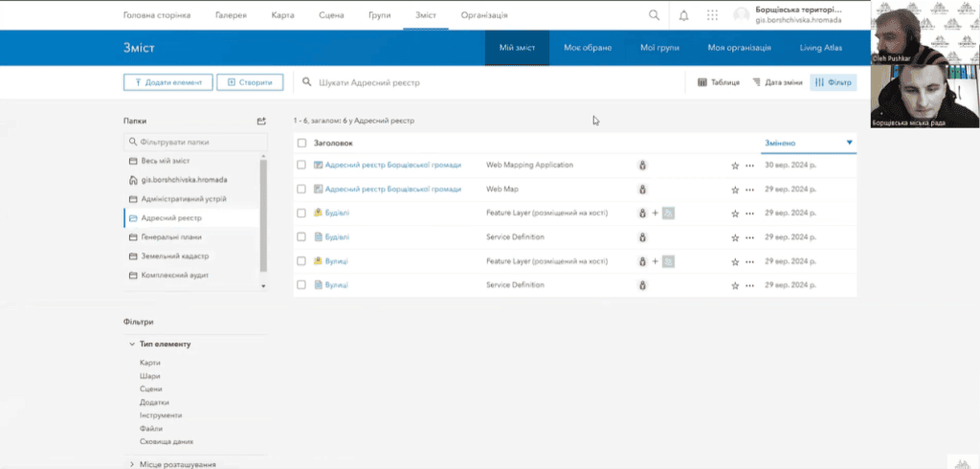Go to the Галерея menu item

coord(230,15)
